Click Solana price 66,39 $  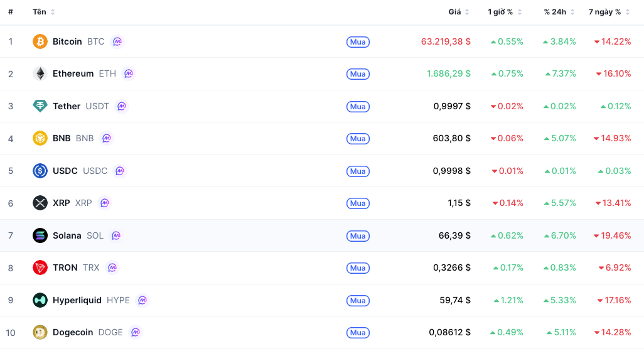454,235
